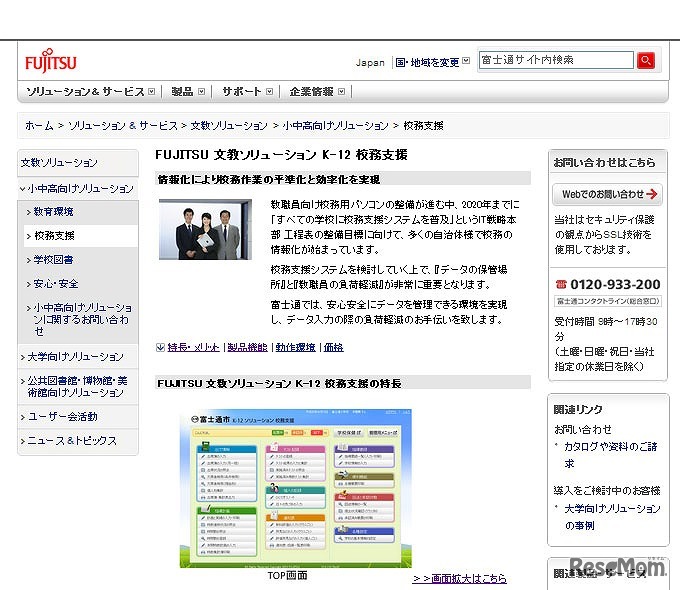
Task: Open 文教ソリューション in the sidebar
Action: pyautogui.click(x=59, y=163)
